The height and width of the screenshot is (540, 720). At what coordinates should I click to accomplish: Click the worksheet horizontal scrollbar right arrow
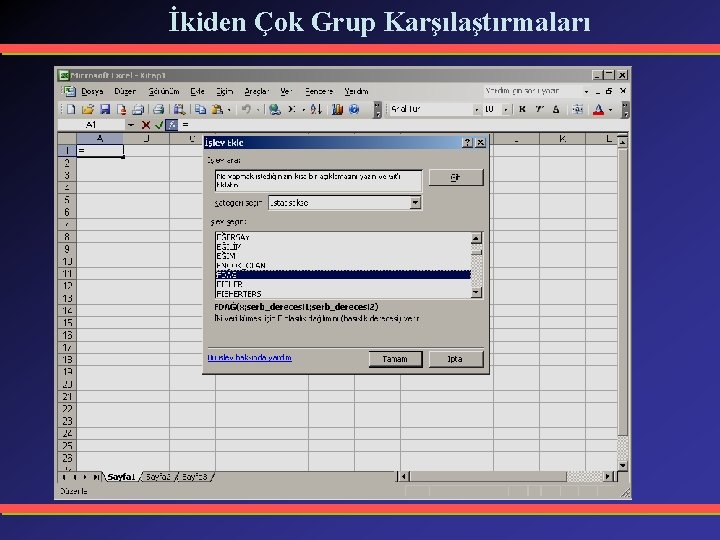click(608, 477)
